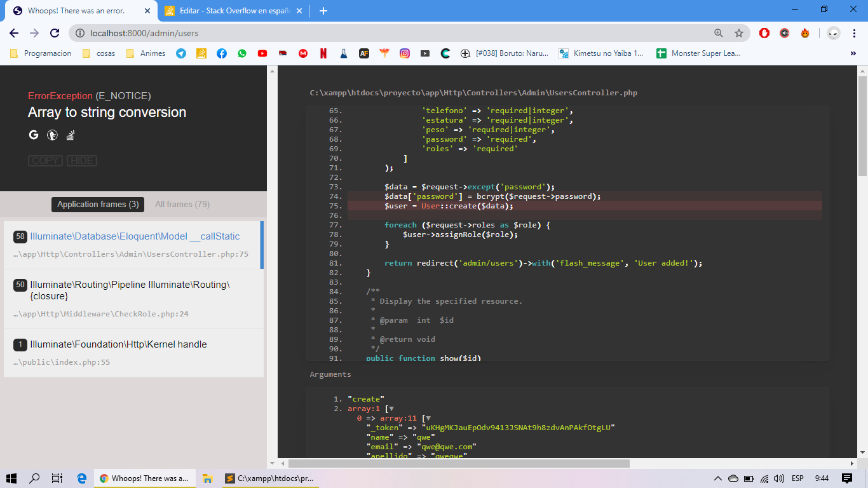Search the error on DuckDuckGo icon
This screenshot has height=488, width=868.
coord(52,135)
